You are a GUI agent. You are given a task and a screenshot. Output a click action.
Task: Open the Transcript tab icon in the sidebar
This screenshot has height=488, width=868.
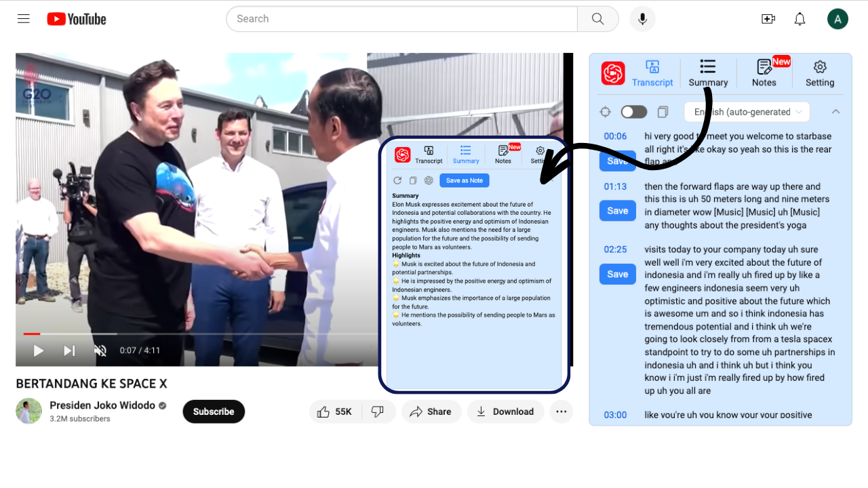tap(652, 68)
